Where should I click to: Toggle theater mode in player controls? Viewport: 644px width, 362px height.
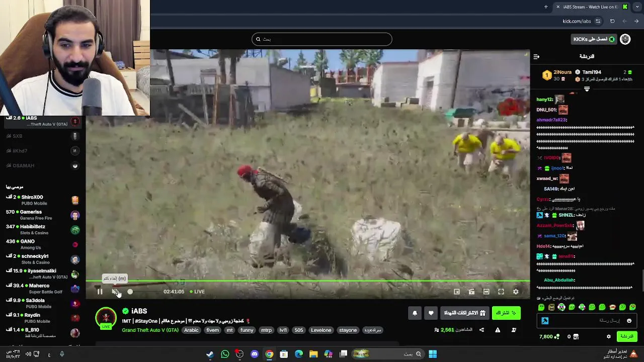click(x=486, y=292)
